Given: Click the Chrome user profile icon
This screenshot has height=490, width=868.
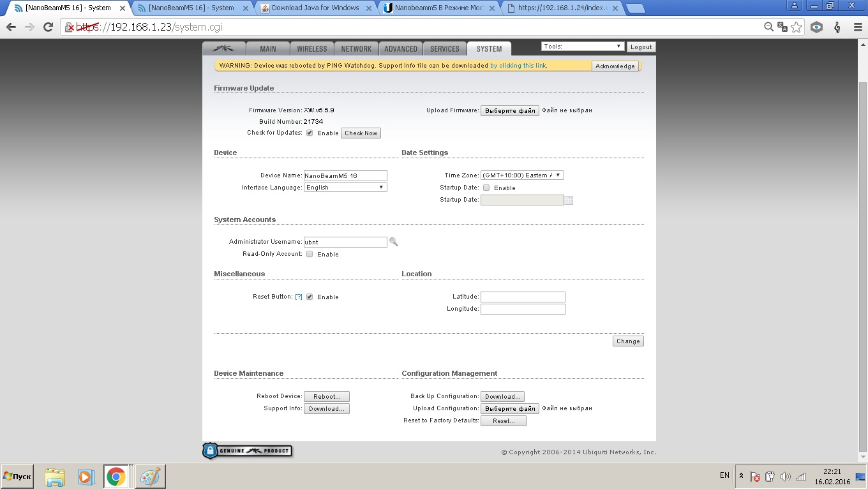Looking at the screenshot, I should click(x=794, y=5).
